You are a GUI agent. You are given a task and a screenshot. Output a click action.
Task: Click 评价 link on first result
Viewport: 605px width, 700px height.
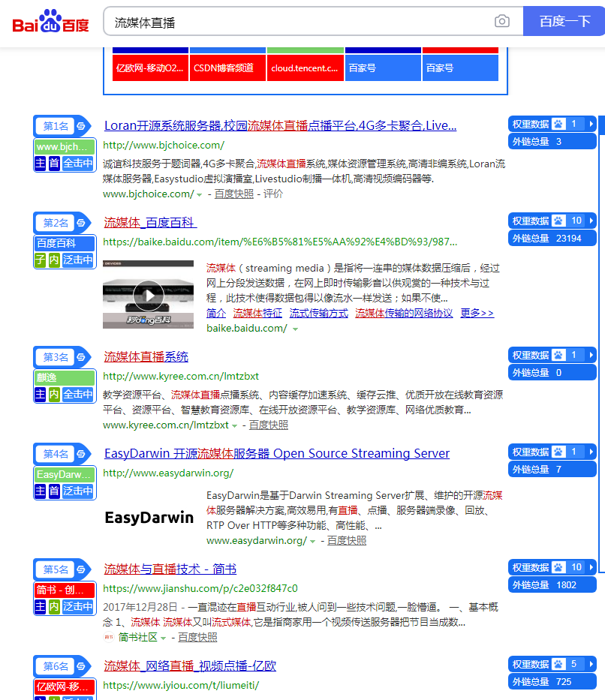(272, 194)
